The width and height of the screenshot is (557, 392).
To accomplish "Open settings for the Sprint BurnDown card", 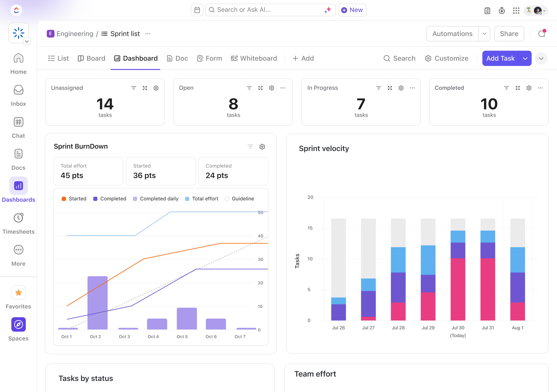I will [x=262, y=146].
